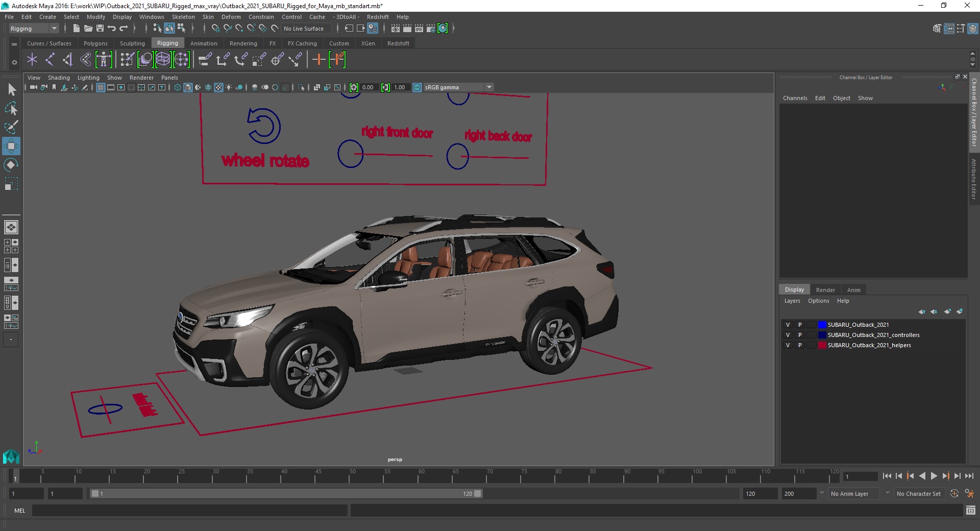Open the sRGB gamma view transform dropdown

(x=458, y=87)
